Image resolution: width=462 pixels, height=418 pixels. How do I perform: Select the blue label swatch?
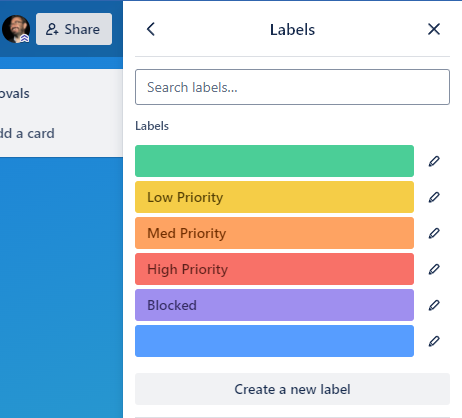tap(274, 341)
